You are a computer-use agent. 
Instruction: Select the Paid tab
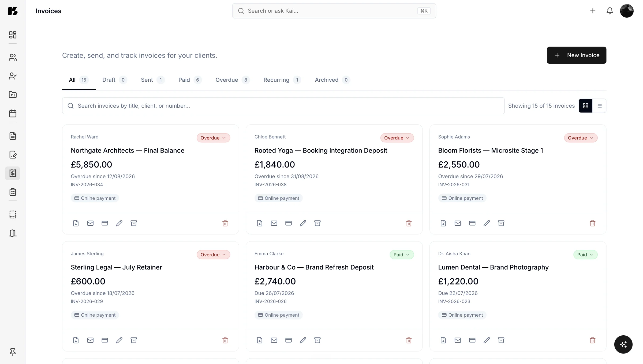point(190,80)
